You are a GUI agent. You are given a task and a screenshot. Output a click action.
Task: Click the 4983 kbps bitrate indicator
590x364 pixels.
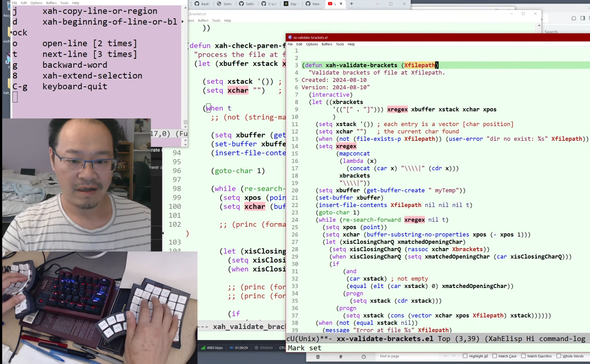tap(212, 348)
